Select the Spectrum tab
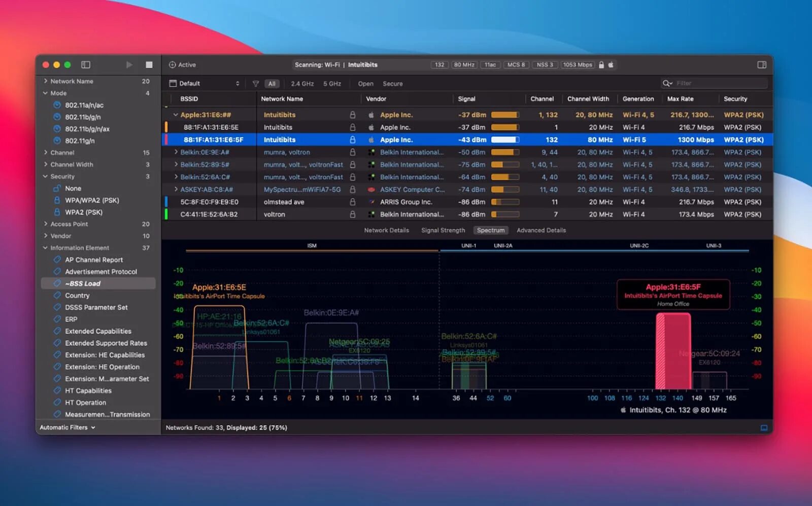This screenshot has width=812, height=506. click(491, 230)
